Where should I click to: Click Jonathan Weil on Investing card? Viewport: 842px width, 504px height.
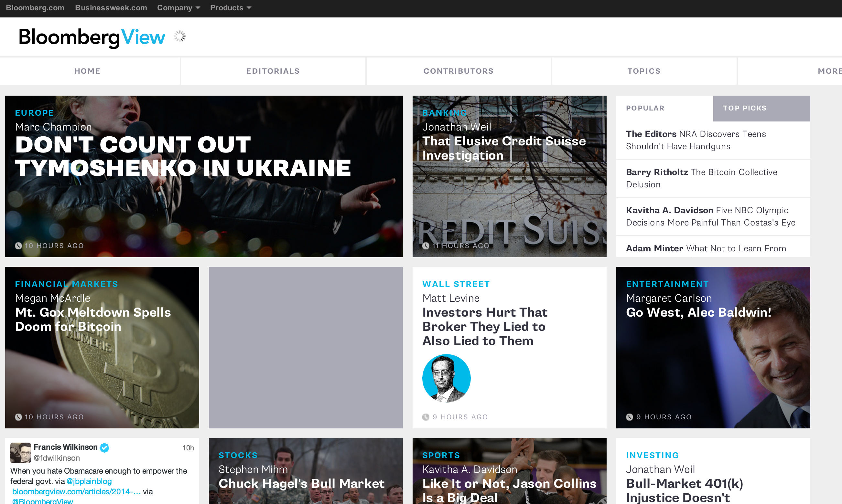661,469
